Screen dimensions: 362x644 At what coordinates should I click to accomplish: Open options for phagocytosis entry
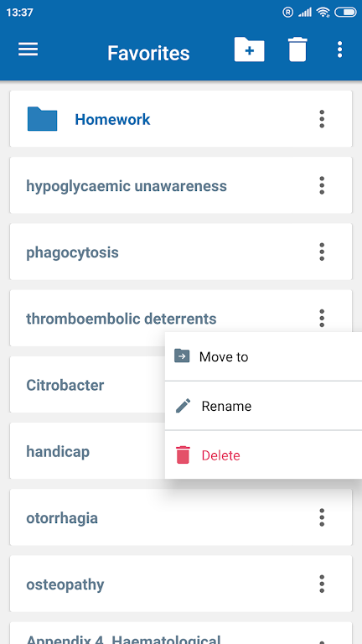(322, 252)
